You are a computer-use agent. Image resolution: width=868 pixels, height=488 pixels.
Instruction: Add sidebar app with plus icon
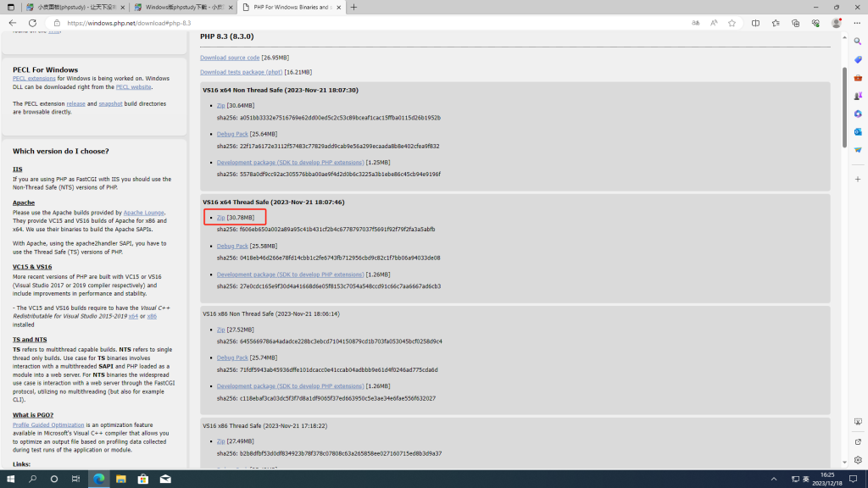[858, 180]
